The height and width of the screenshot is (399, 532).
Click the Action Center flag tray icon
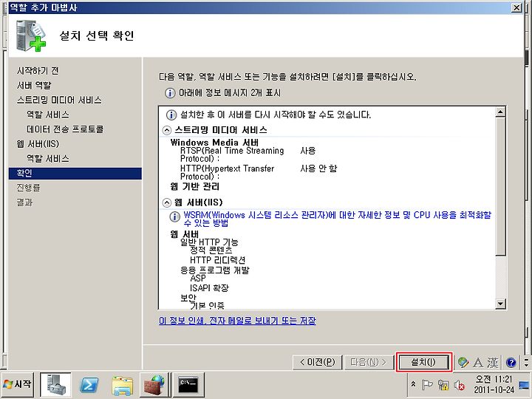point(427,385)
